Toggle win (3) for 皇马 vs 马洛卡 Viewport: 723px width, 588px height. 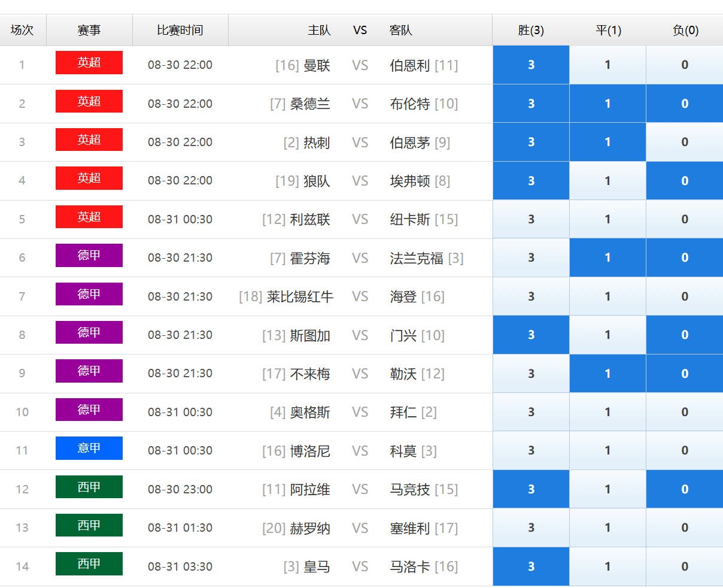(531, 566)
